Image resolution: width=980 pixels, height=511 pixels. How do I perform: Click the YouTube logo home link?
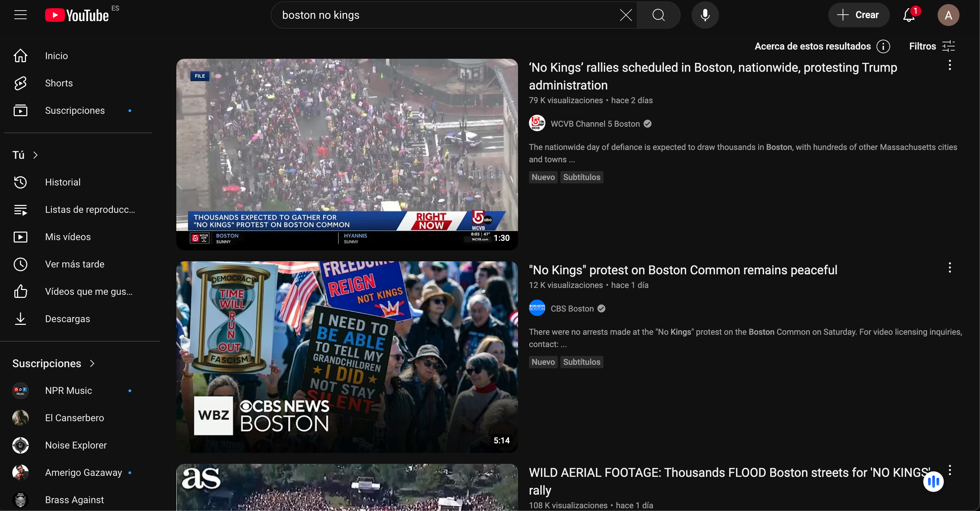point(77,15)
